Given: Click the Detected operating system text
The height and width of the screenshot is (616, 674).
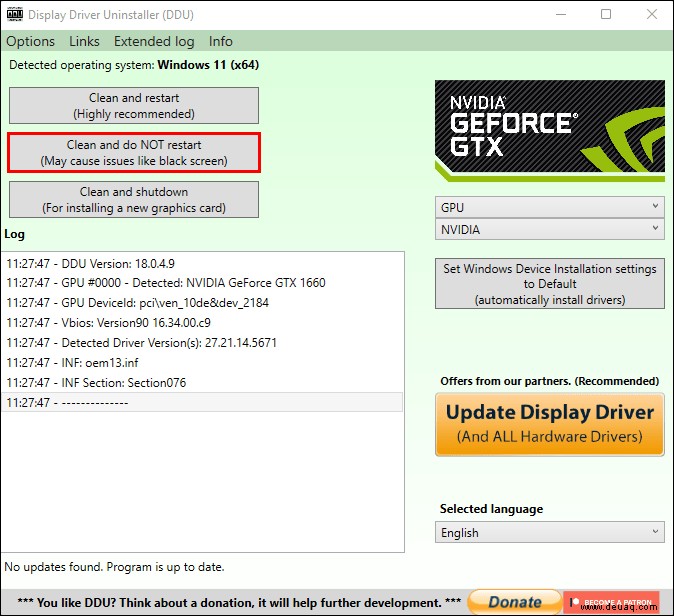Looking at the screenshot, I should (134, 65).
